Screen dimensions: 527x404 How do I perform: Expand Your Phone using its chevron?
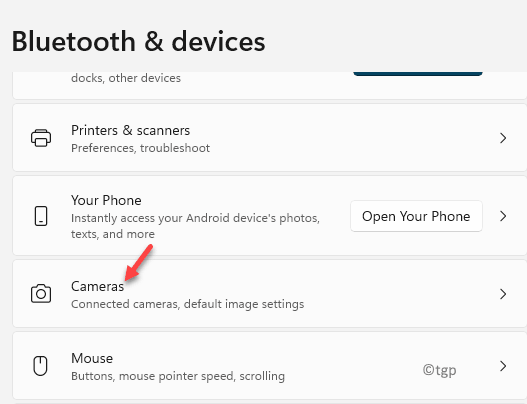(x=503, y=216)
